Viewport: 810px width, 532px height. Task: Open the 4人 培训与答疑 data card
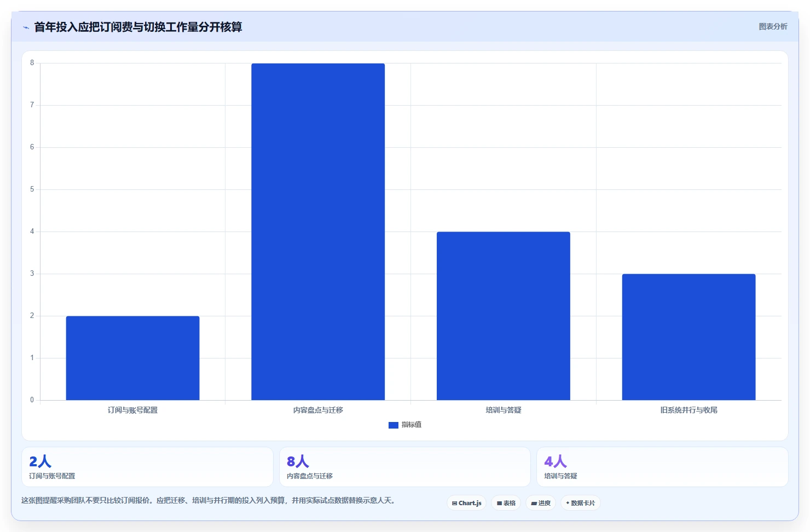(x=662, y=467)
